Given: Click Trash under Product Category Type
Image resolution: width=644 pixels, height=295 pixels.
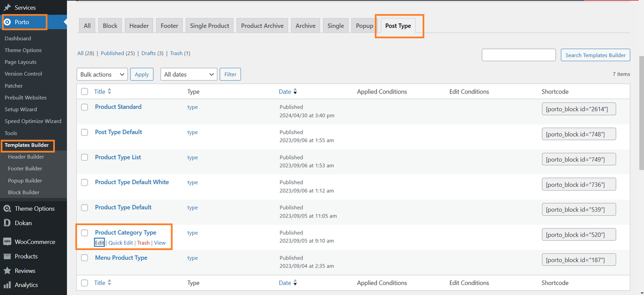Looking at the screenshot, I should click(143, 243).
